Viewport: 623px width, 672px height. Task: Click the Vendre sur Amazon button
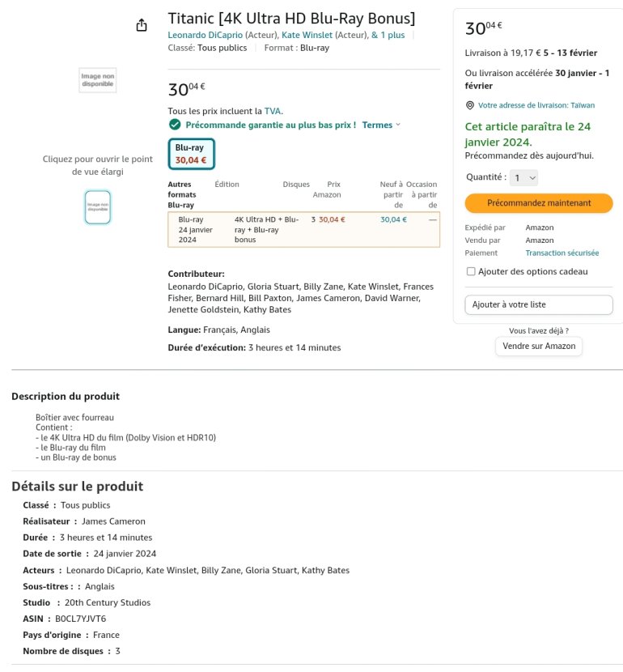tap(538, 346)
